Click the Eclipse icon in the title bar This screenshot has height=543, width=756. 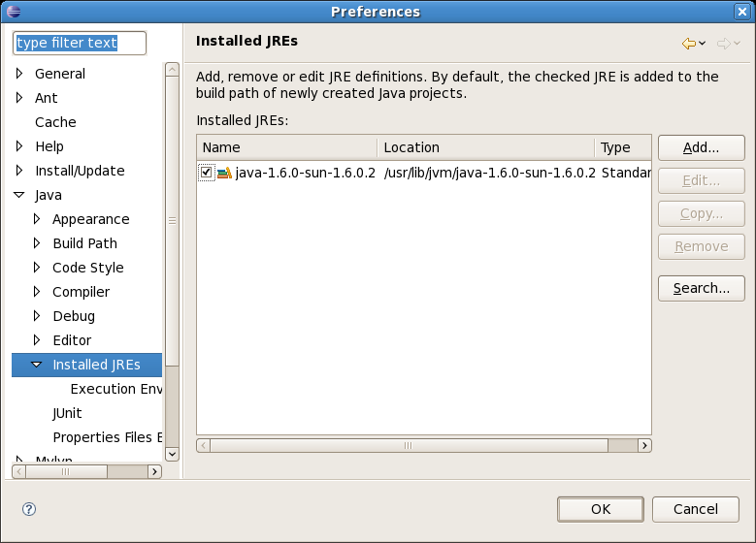pyautogui.click(x=12, y=12)
